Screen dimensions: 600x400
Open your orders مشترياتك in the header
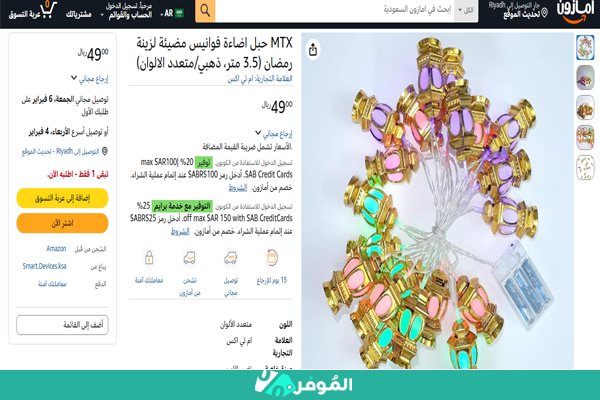[x=78, y=15]
